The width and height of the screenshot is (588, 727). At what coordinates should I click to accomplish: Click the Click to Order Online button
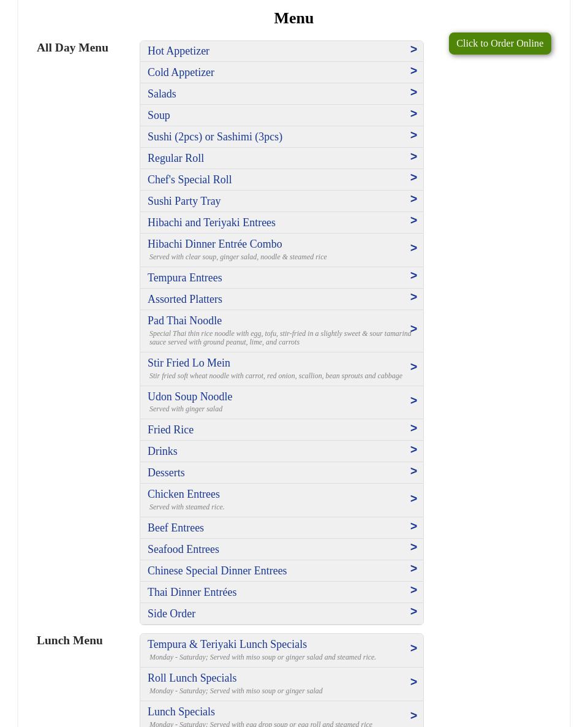499,44
